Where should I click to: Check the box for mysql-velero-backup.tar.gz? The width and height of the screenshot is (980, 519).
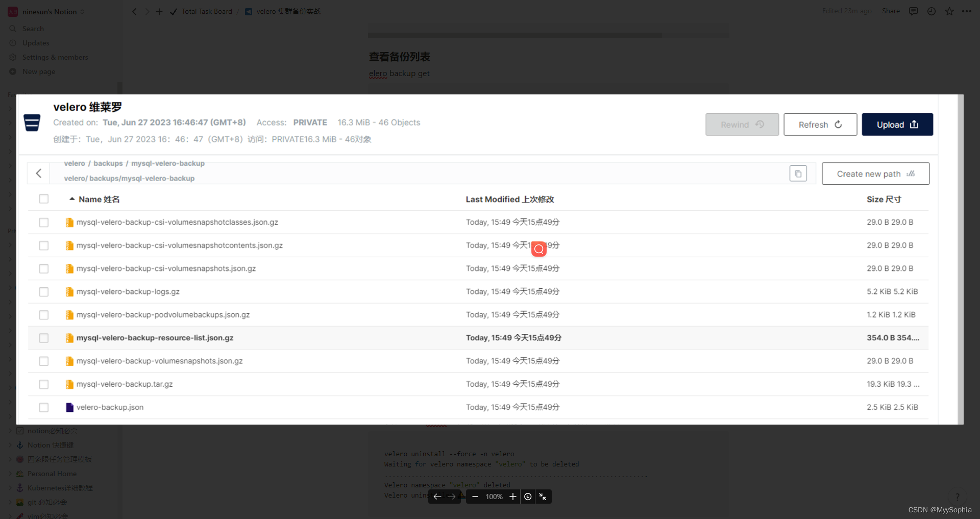(x=44, y=384)
